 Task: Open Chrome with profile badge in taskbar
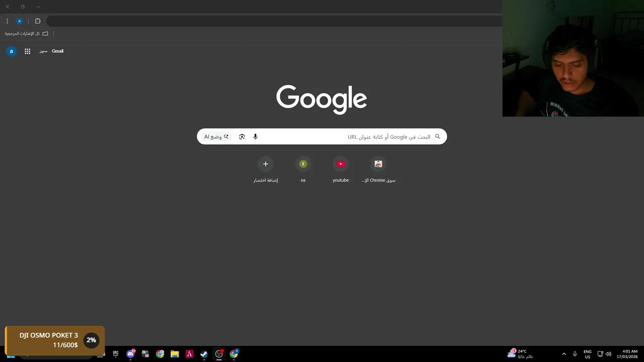point(234,354)
